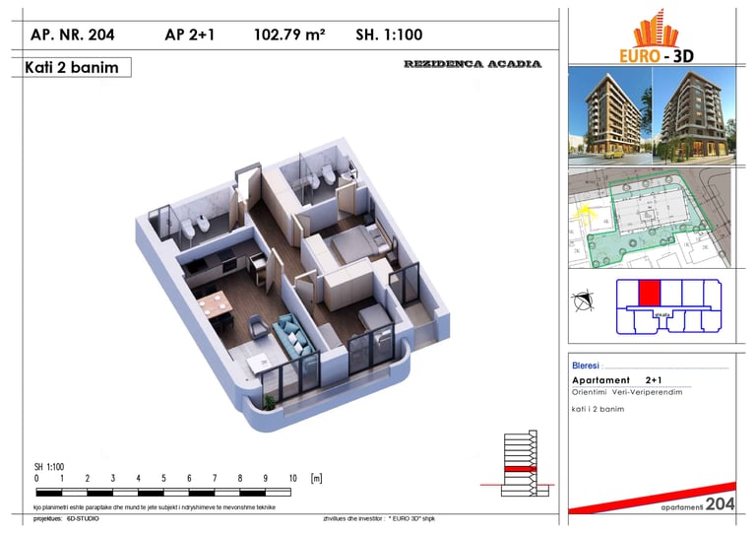Screen dimensions: 756x534
Task: Click the green-outlined site plan map
Action: (651, 218)
